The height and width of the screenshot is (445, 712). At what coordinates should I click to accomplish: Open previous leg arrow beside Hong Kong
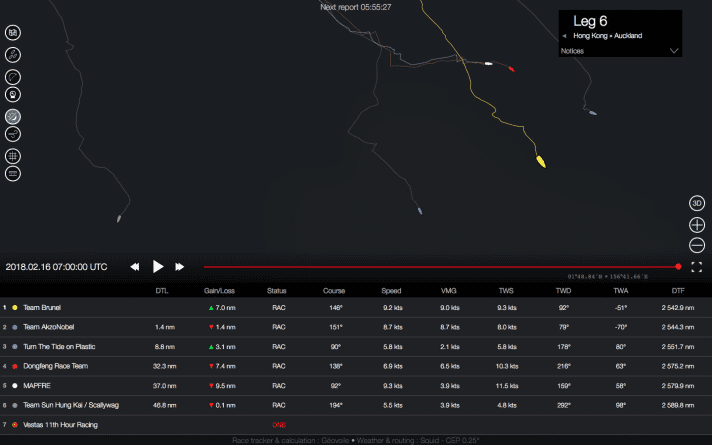(564, 36)
